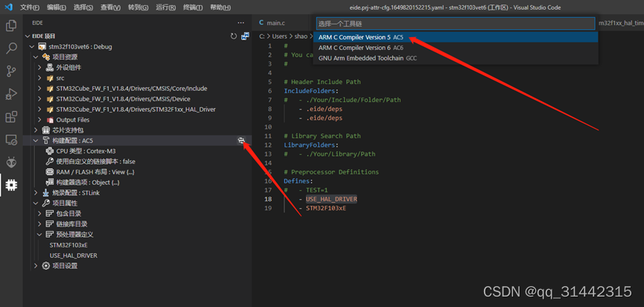Click USE_HAL_DRIVER text on line 18
This screenshot has width=644, height=307.
click(331, 199)
